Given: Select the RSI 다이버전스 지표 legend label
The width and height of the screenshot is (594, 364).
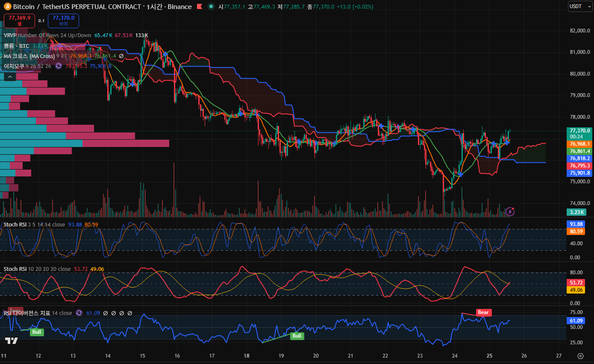Looking at the screenshot, I should click(x=27, y=313).
